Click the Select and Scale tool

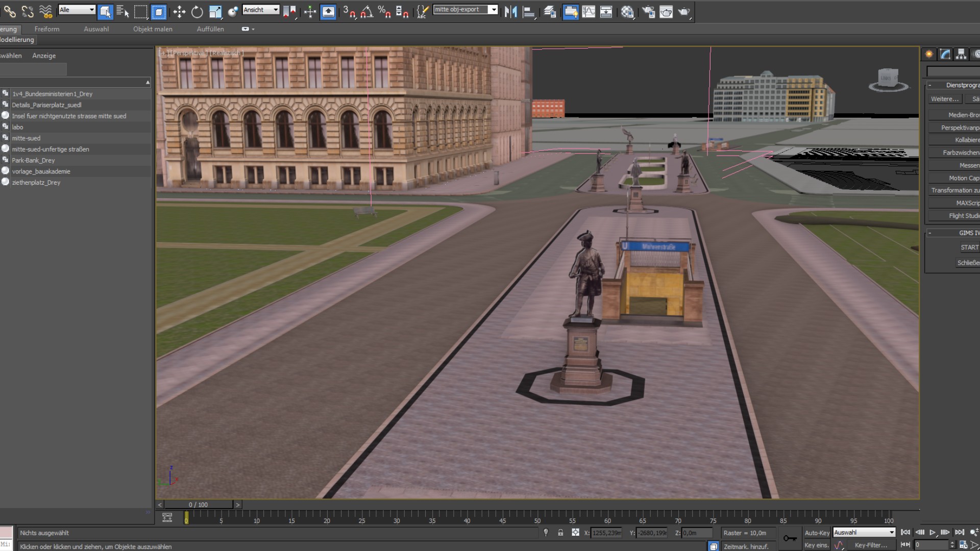click(215, 12)
